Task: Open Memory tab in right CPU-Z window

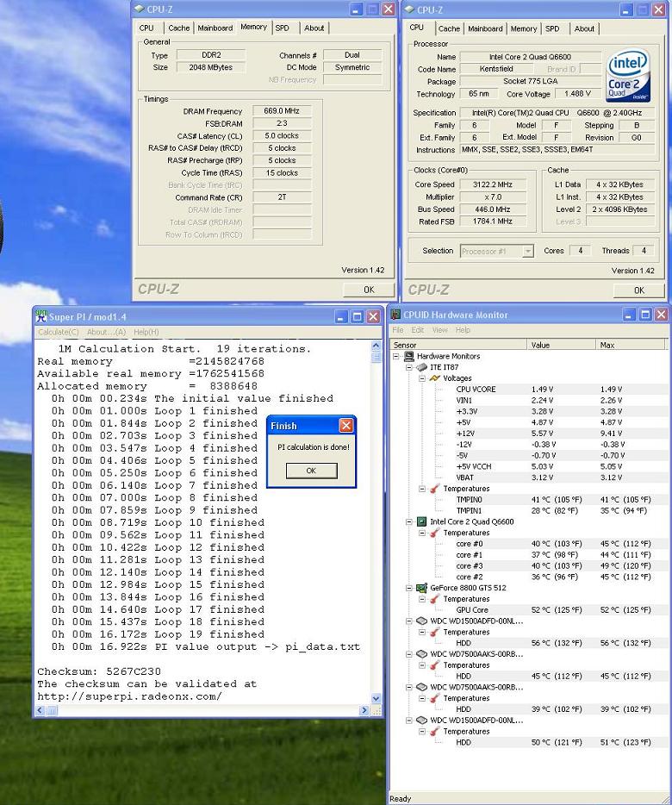Action: (524, 28)
